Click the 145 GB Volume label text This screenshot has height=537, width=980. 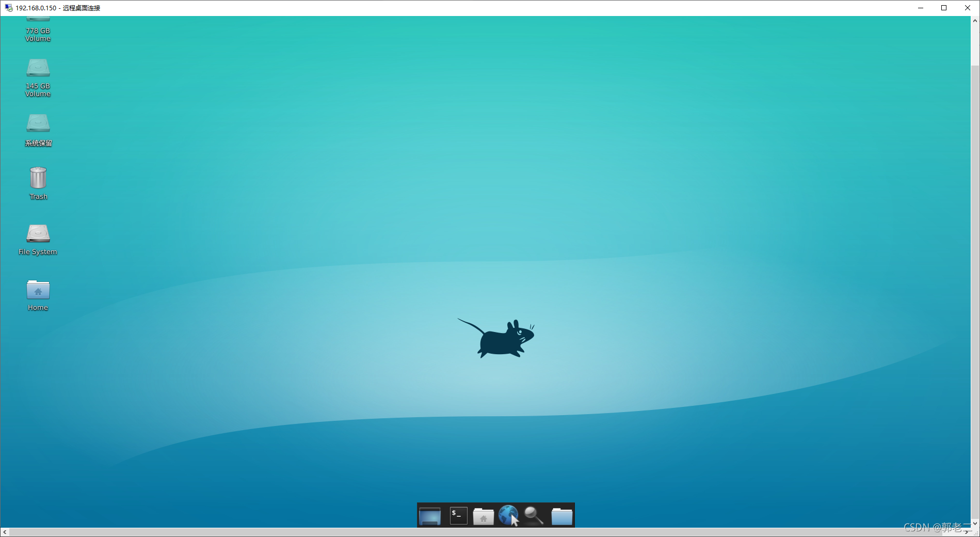[x=38, y=90]
